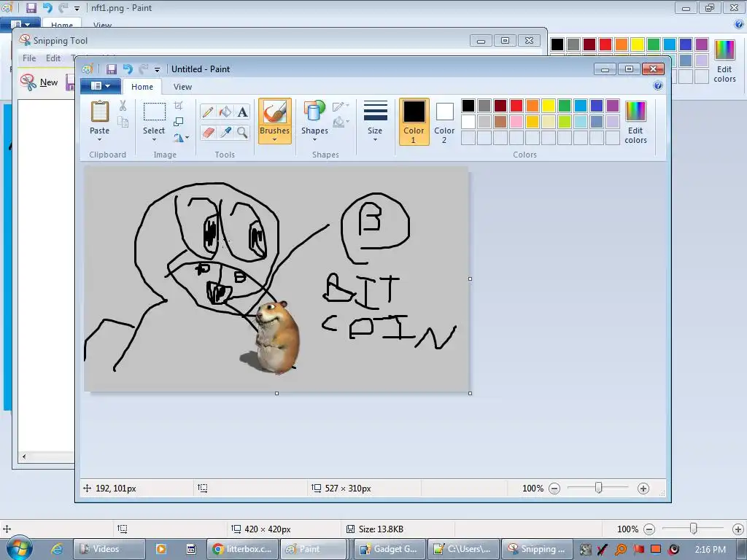
Task: Click the left scroll arrow in Snipping Tool
Action: 24,456
